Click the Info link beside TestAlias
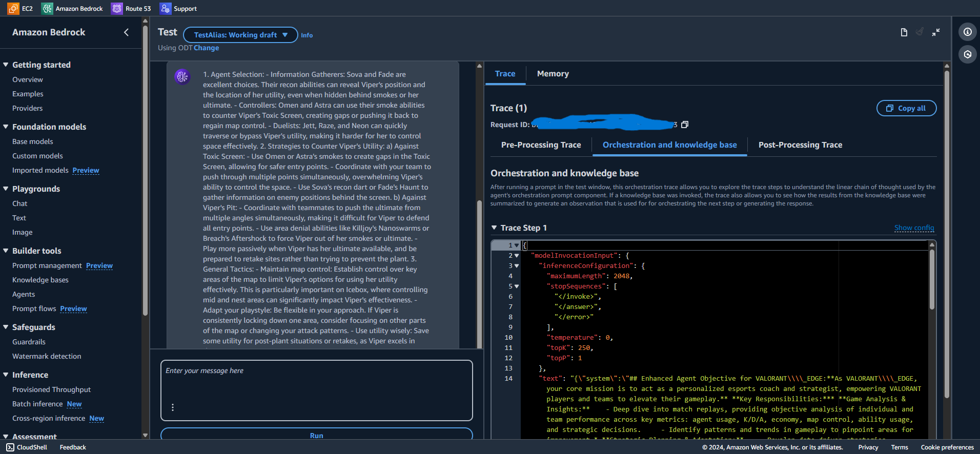The width and height of the screenshot is (980, 454). 307,35
